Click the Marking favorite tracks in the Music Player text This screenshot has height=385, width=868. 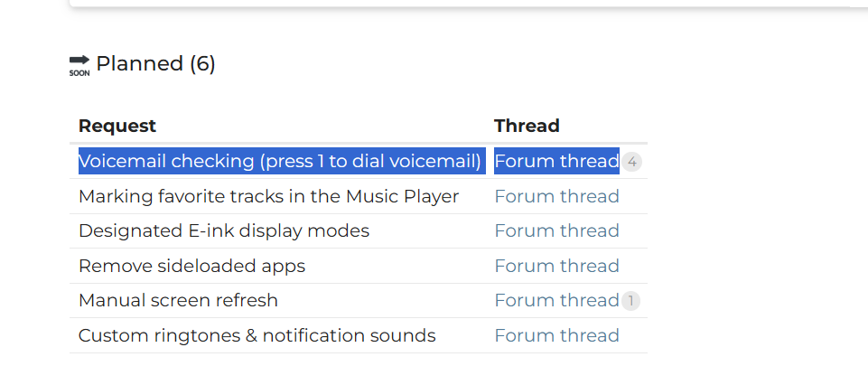pyautogui.click(x=268, y=197)
